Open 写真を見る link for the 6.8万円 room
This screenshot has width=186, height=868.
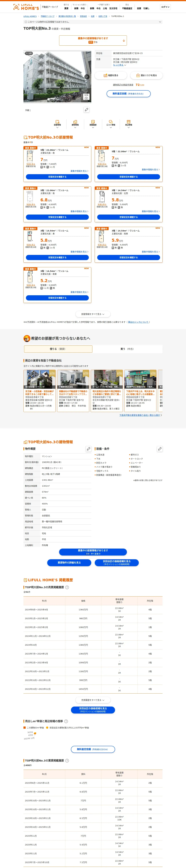[31, 205]
